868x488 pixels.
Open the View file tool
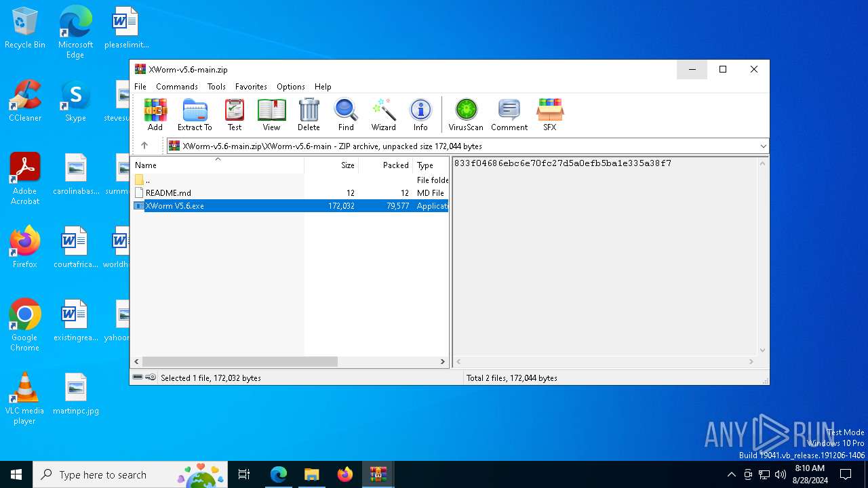point(271,115)
